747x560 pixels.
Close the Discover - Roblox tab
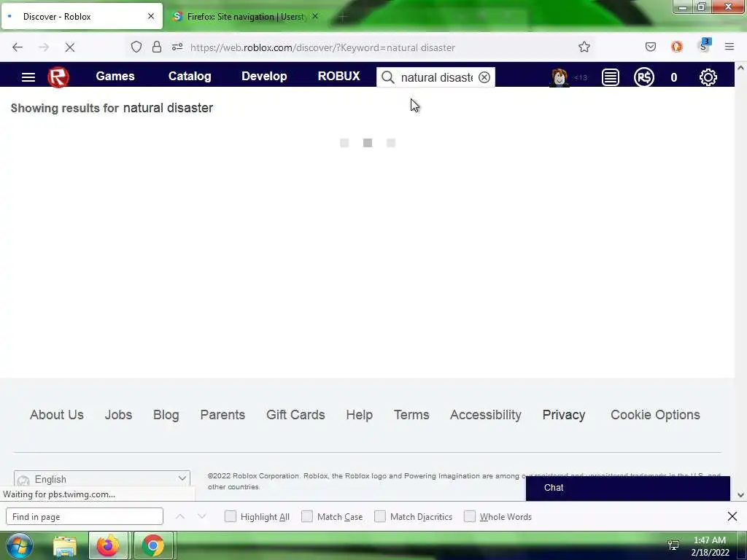(x=151, y=16)
